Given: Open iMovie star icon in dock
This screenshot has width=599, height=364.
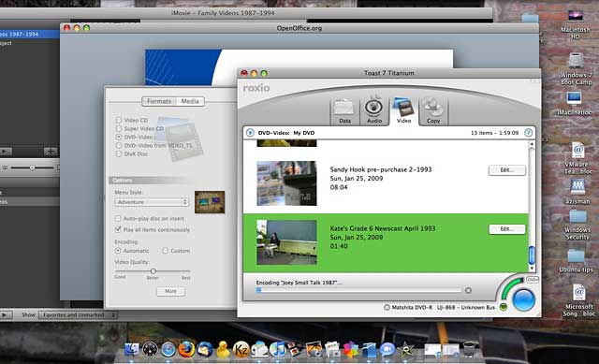Looking at the screenshot, I should (x=405, y=349).
